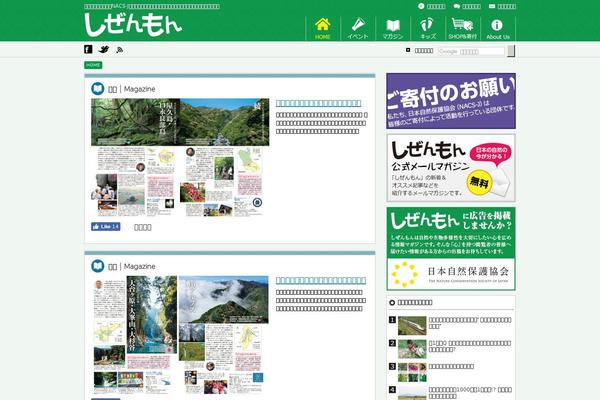Open the first Magazine article title link
The image size is (600, 400).
[x=318, y=103]
